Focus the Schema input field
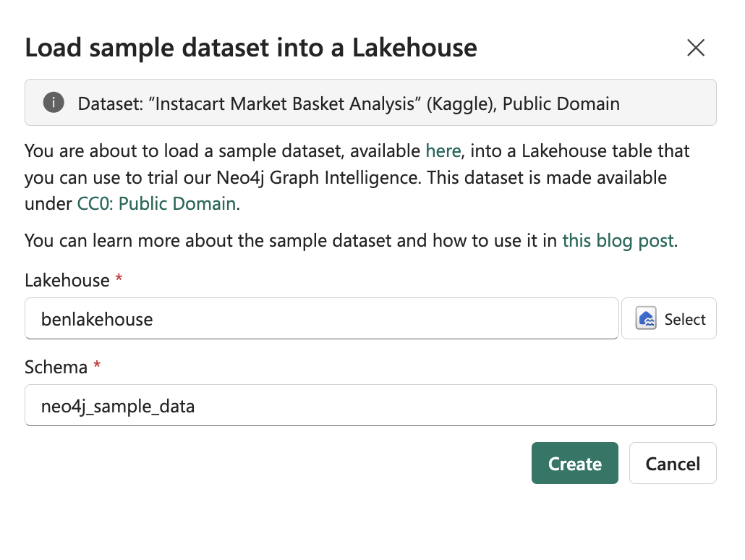Viewport: 745px width, 560px height. [370, 405]
